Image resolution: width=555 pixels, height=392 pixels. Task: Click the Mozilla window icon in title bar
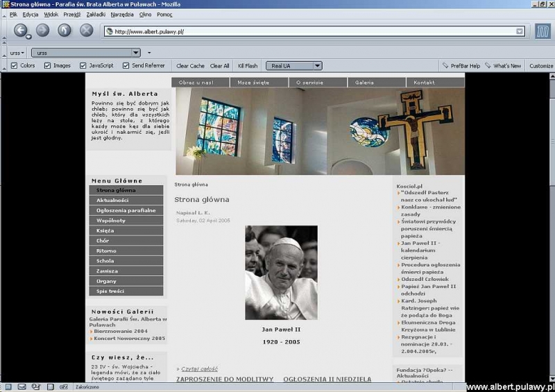(x=6, y=4)
